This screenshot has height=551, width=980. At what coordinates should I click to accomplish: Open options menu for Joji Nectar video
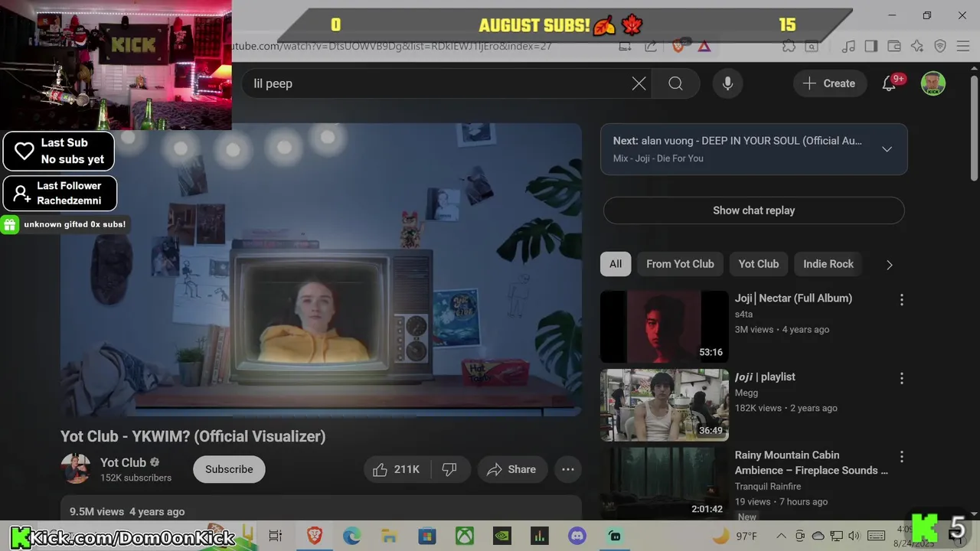[901, 300]
